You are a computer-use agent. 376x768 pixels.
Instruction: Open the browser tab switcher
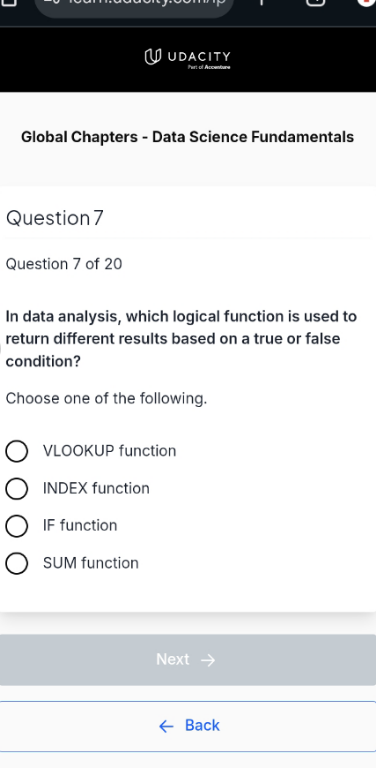click(x=315, y=2)
